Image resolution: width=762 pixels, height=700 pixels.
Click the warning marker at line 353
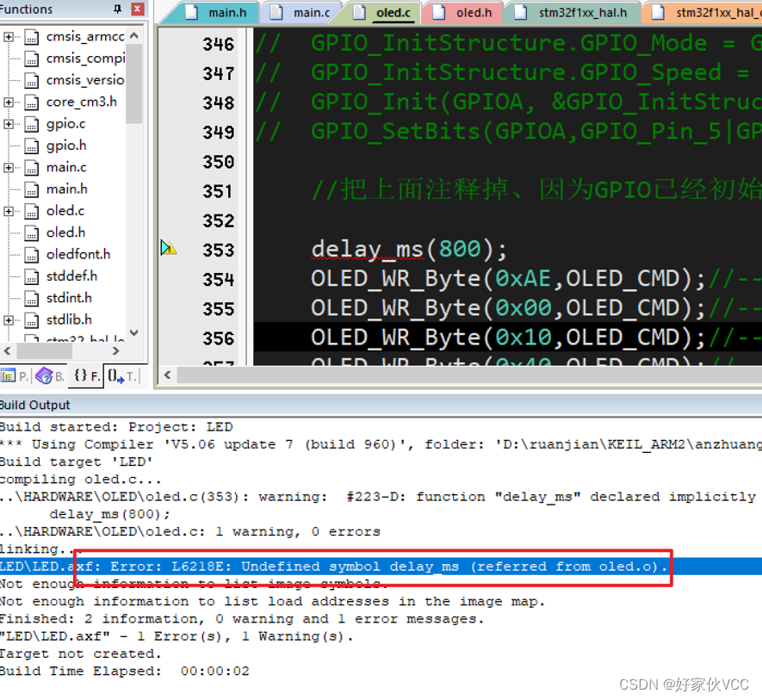point(168,248)
